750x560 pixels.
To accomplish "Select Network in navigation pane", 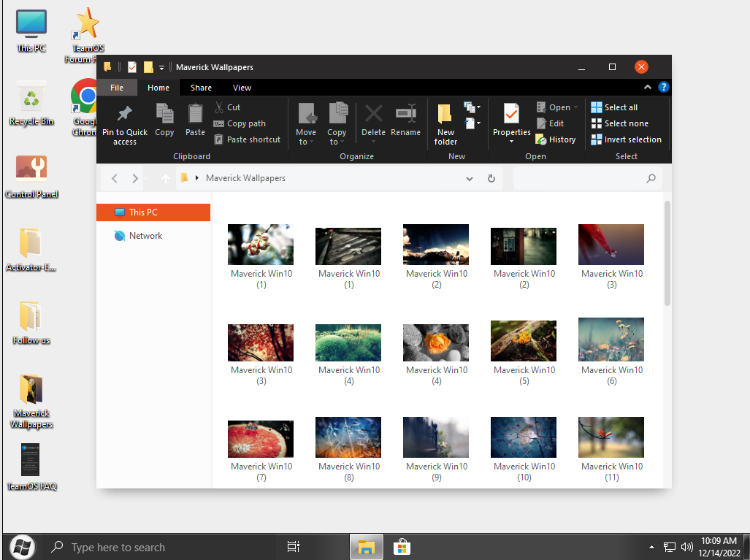I will pos(145,236).
